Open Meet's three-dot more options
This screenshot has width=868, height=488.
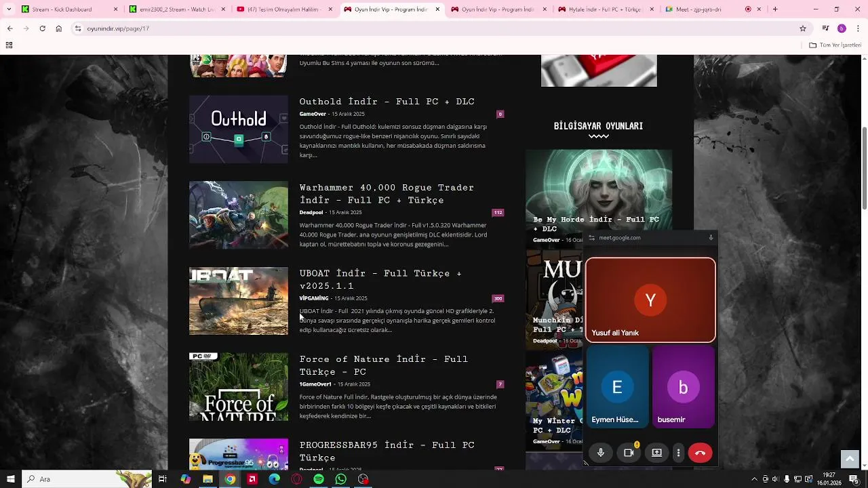(x=678, y=453)
